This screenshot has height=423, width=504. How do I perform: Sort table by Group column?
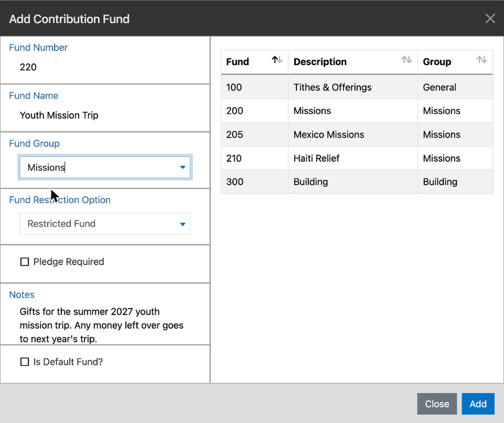tap(482, 60)
